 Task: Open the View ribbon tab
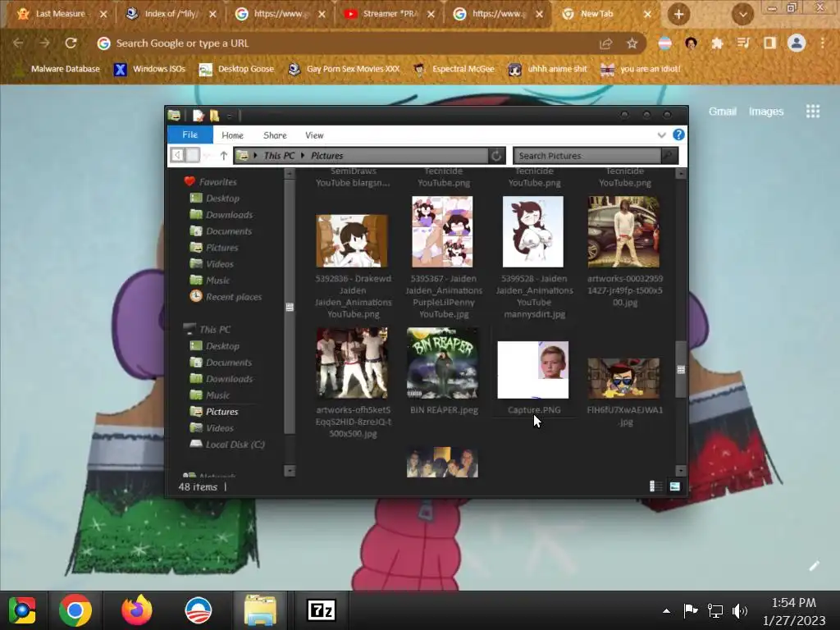point(314,135)
